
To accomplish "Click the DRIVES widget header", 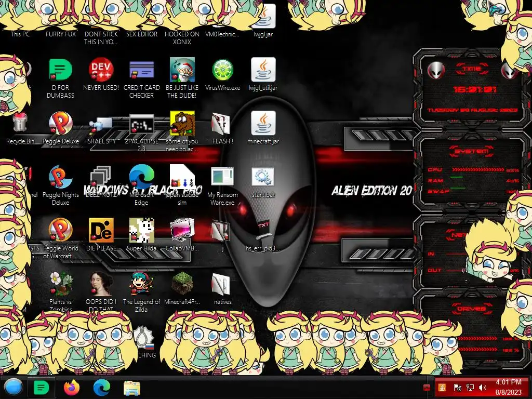I will pos(472,309).
